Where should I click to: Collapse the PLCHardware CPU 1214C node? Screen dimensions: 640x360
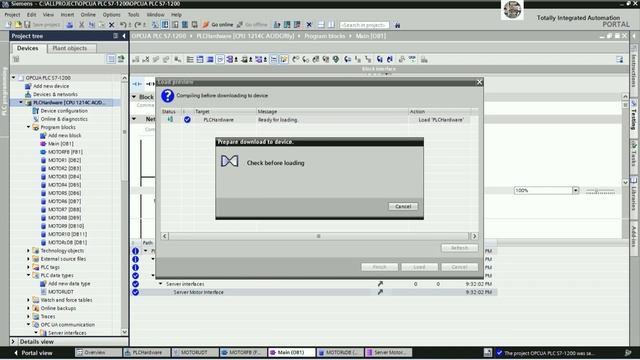(x=21, y=102)
